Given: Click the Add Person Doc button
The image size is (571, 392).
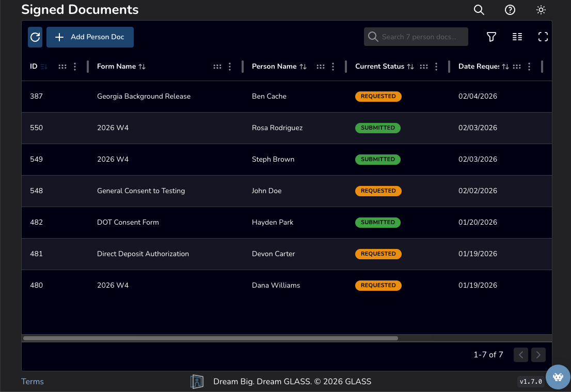Looking at the screenshot, I should [x=90, y=37].
